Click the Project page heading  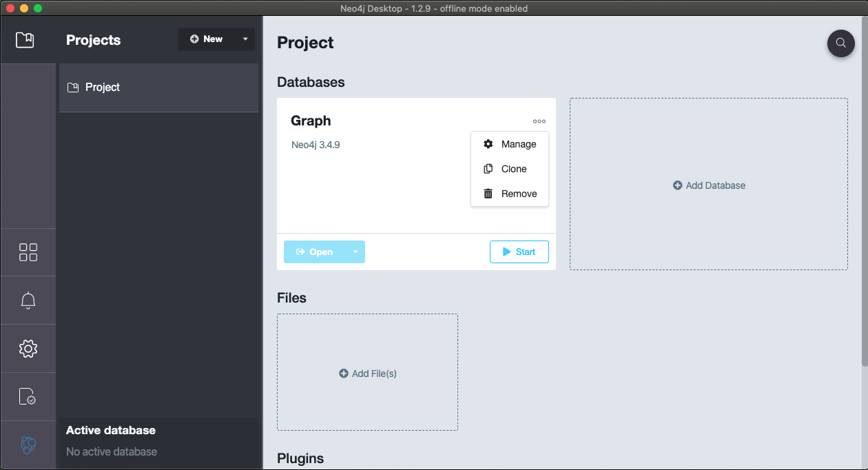(305, 43)
